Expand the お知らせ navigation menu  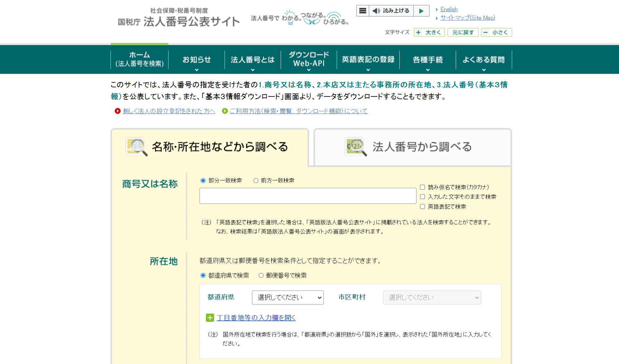pyautogui.click(x=197, y=60)
